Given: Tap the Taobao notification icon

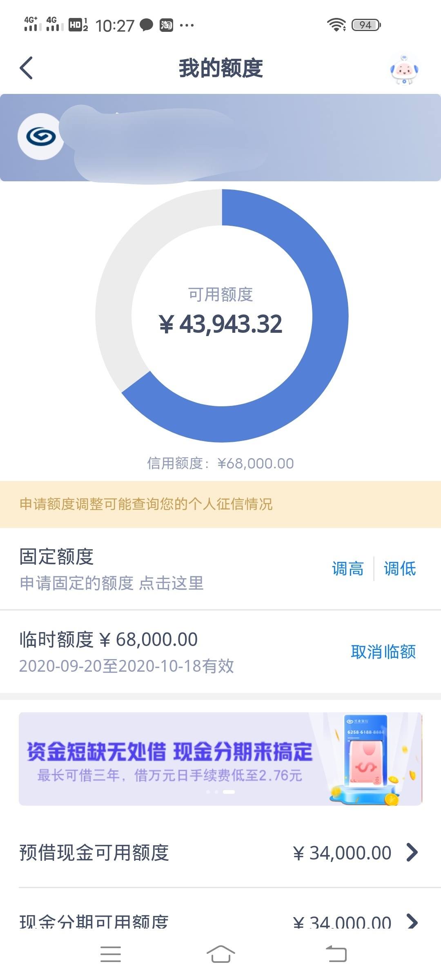Looking at the screenshot, I should coord(166,25).
